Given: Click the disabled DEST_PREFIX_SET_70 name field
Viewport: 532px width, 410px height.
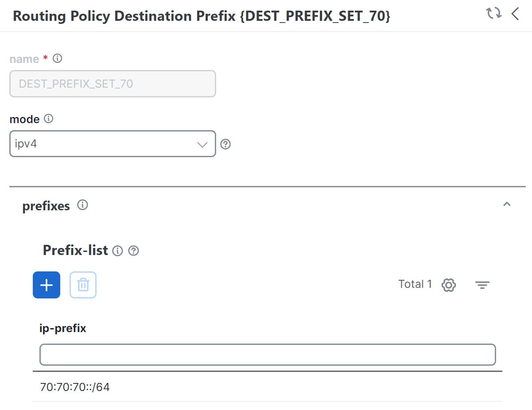Looking at the screenshot, I should [x=112, y=83].
